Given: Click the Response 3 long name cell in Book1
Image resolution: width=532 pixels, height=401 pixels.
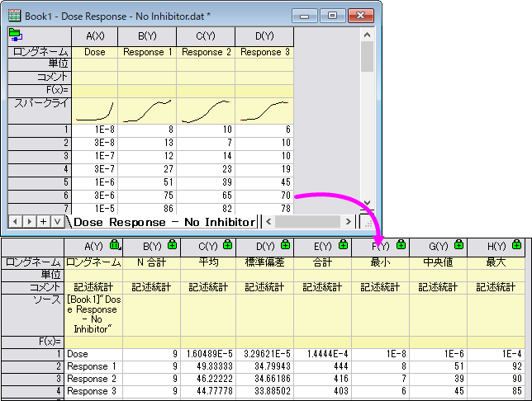Looking at the screenshot, I should [x=264, y=52].
